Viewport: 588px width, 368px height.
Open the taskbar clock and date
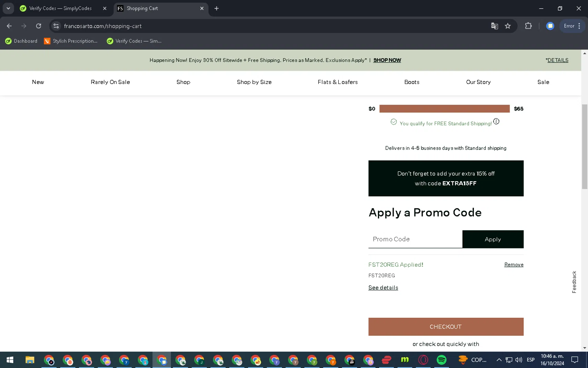point(552,360)
